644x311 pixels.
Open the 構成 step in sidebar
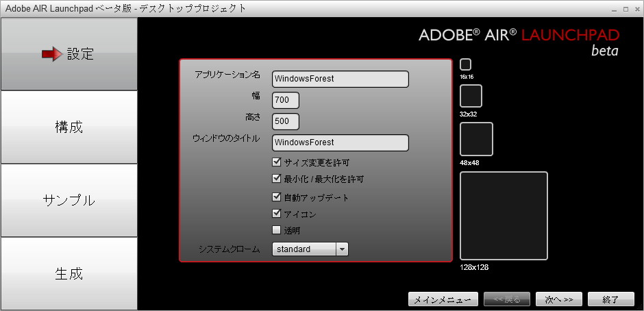click(x=69, y=127)
